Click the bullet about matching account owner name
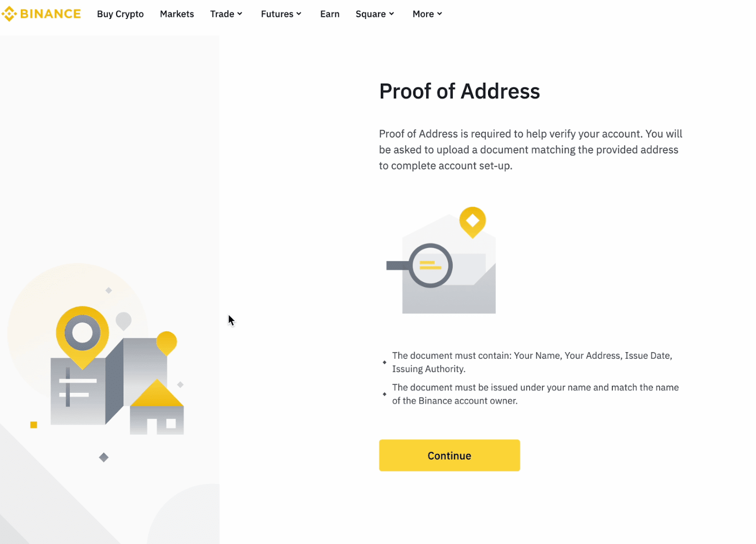The width and height of the screenshot is (756, 544). pyautogui.click(x=535, y=394)
